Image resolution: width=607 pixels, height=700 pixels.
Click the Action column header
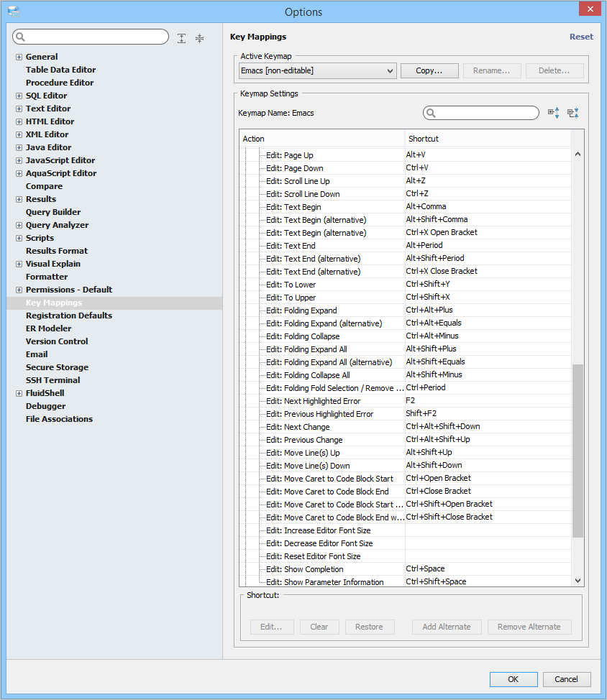(x=322, y=139)
